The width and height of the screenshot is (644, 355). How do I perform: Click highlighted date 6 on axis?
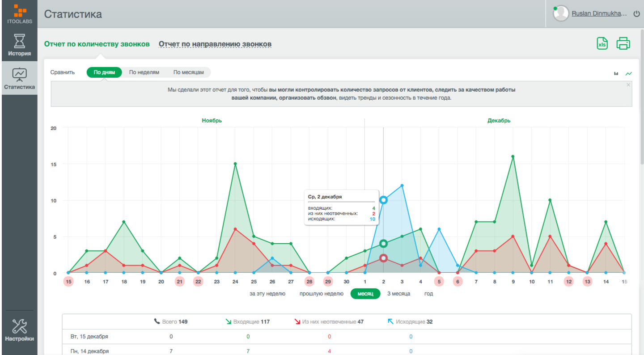click(458, 282)
